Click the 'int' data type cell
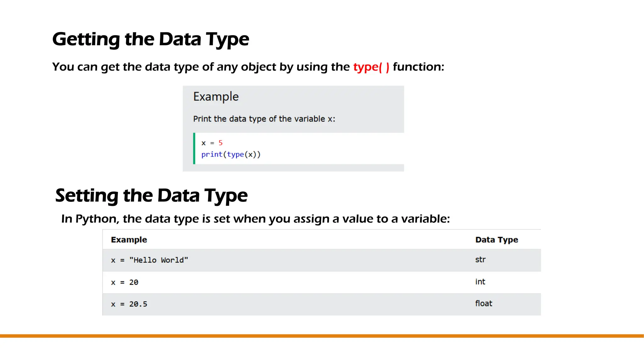The image size is (644, 362). click(480, 282)
